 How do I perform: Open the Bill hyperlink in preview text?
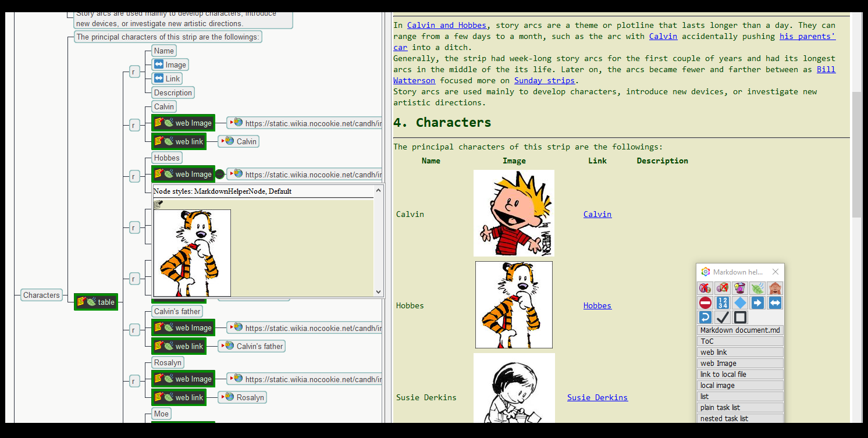click(x=826, y=69)
